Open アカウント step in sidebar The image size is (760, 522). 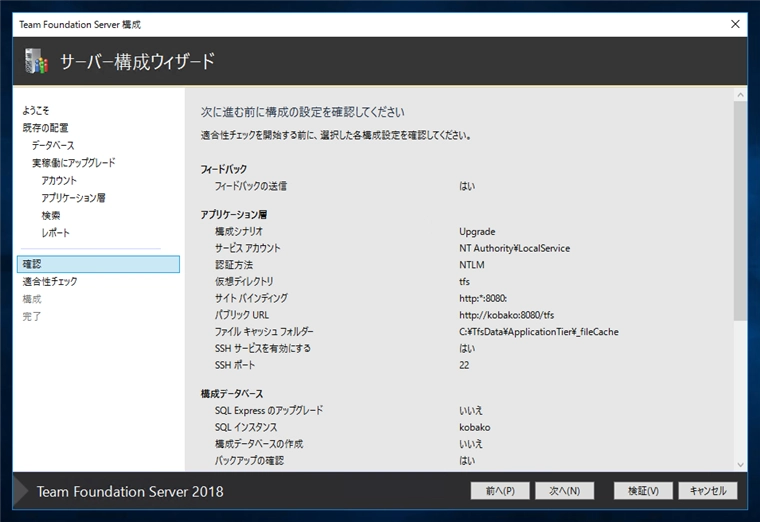click(x=59, y=180)
